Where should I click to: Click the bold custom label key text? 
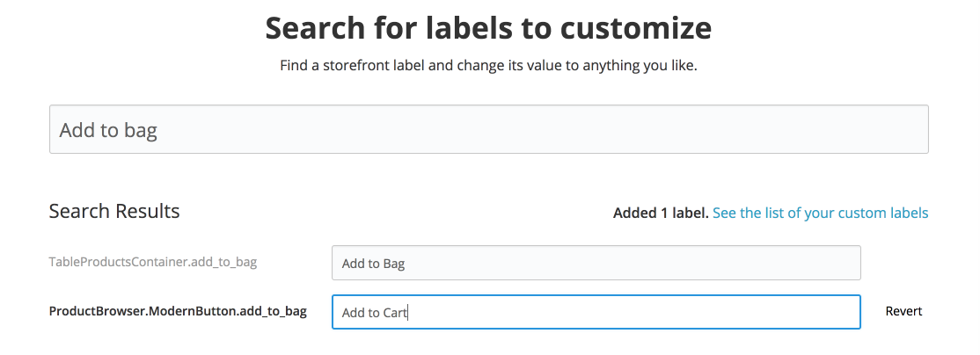click(178, 311)
